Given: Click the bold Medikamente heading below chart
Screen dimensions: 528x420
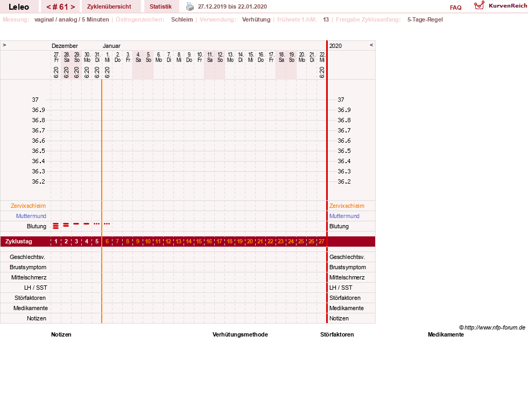Looking at the screenshot, I should 446,334.
